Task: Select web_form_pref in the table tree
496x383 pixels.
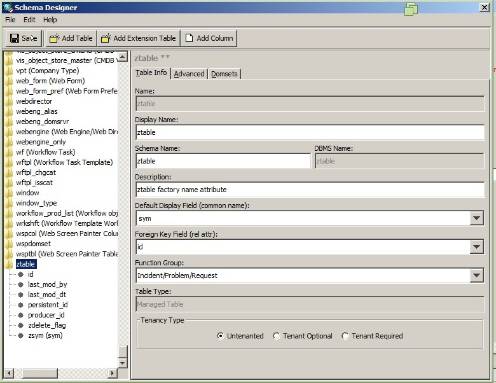Action: tap(67, 91)
